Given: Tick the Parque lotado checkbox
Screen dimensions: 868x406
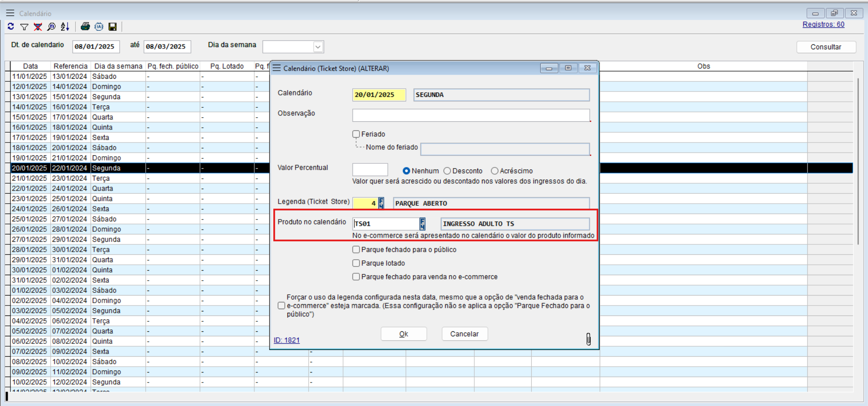Looking at the screenshot, I should (356, 263).
